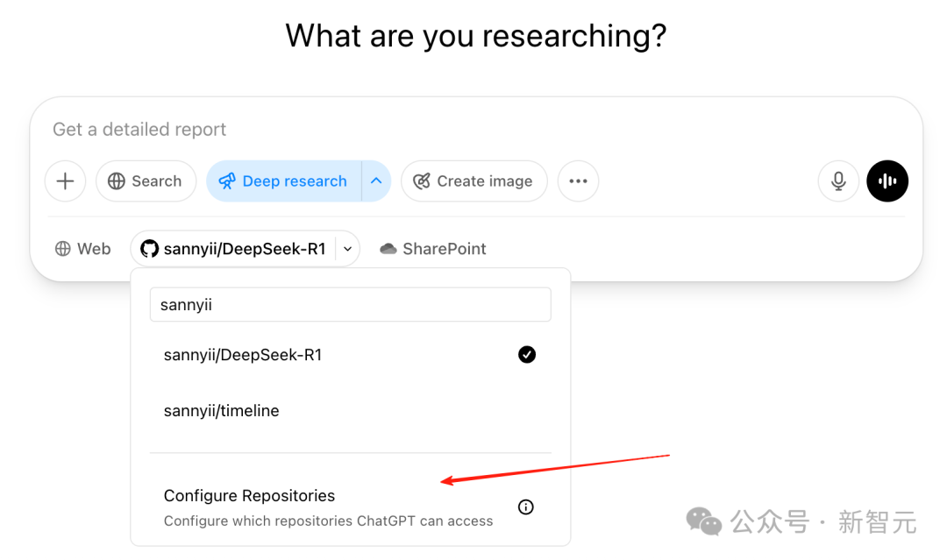Click the info icon beside Configure Repositories
The height and width of the screenshot is (560, 947).
click(526, 507)
